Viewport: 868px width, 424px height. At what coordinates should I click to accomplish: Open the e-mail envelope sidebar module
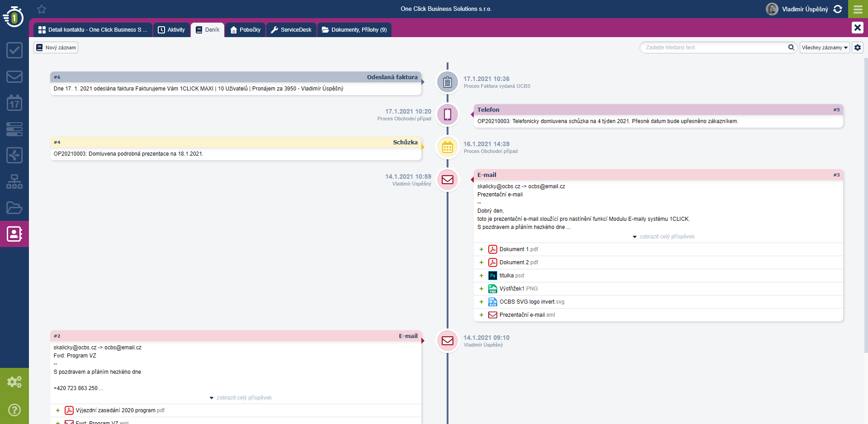(x=14, y=76)
